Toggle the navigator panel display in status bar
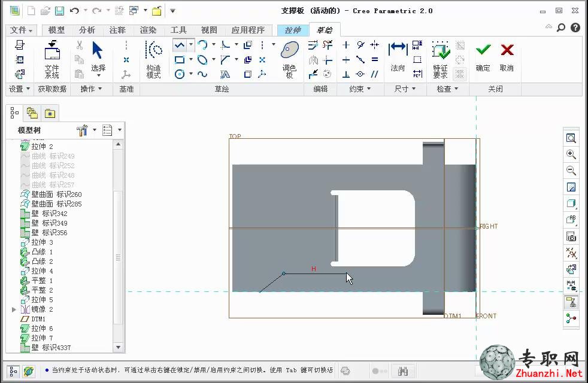The height and width of the screenshot is (383, 588). coord(13,372)
